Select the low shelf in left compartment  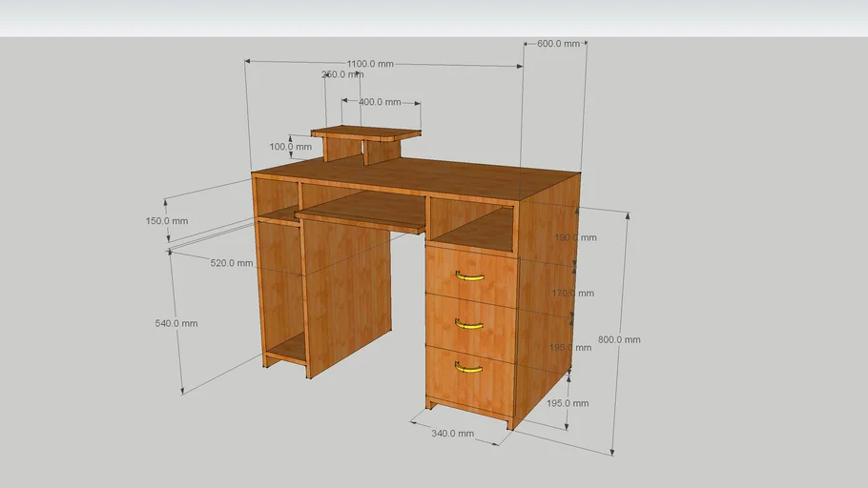click(x=287, y=350)
